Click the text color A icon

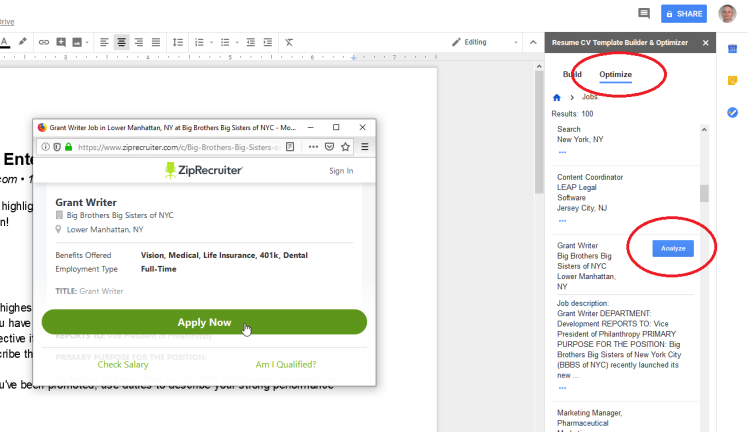tap(4, 42)
